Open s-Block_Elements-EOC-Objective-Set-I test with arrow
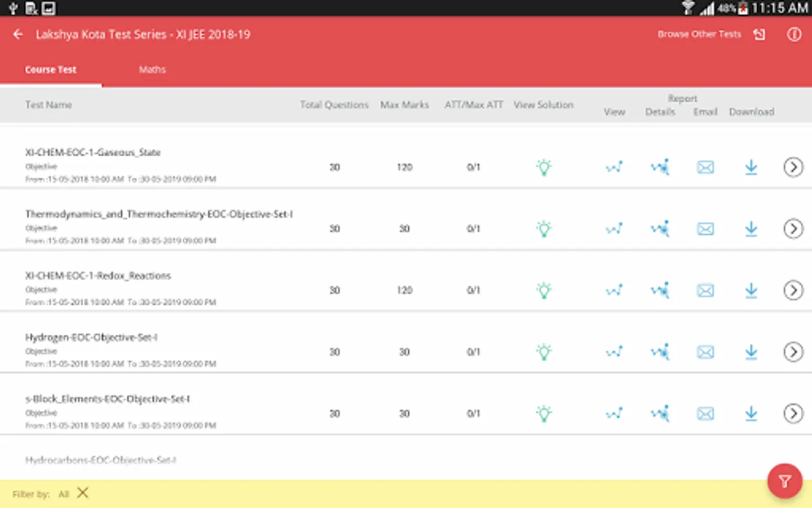Viewport: 812px width, 508px height. click(793, 413)
